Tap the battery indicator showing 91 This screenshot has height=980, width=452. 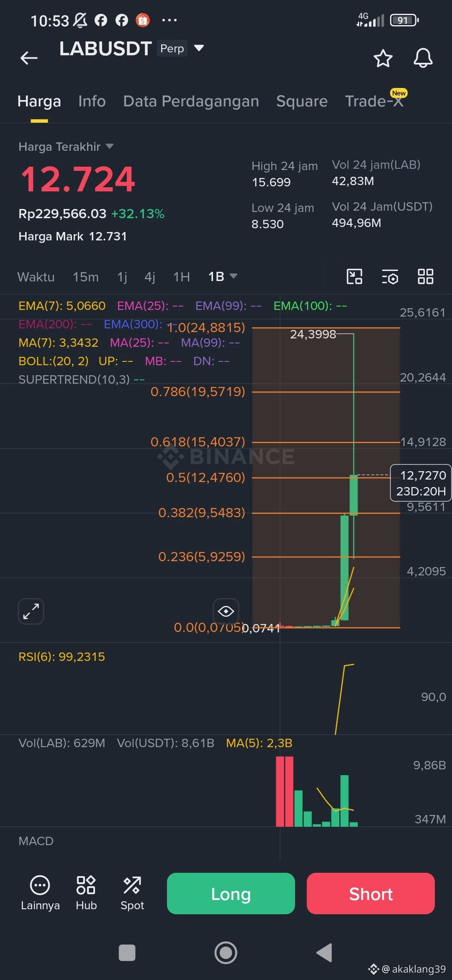point(404,20)
